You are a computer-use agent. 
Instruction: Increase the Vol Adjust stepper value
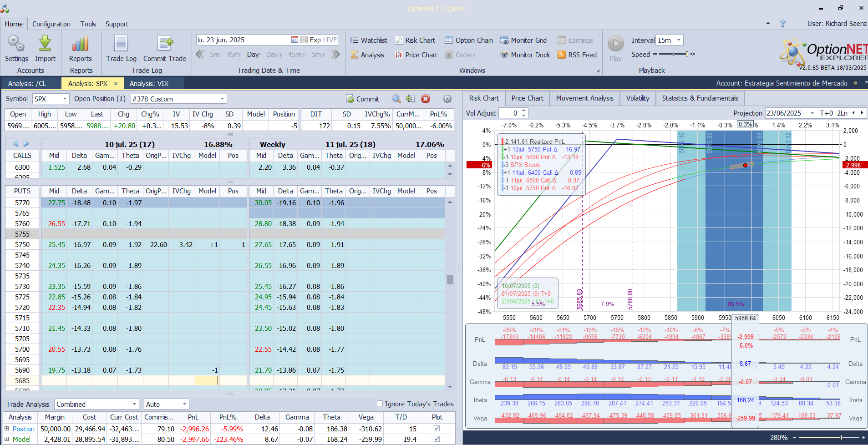point(524,111)
